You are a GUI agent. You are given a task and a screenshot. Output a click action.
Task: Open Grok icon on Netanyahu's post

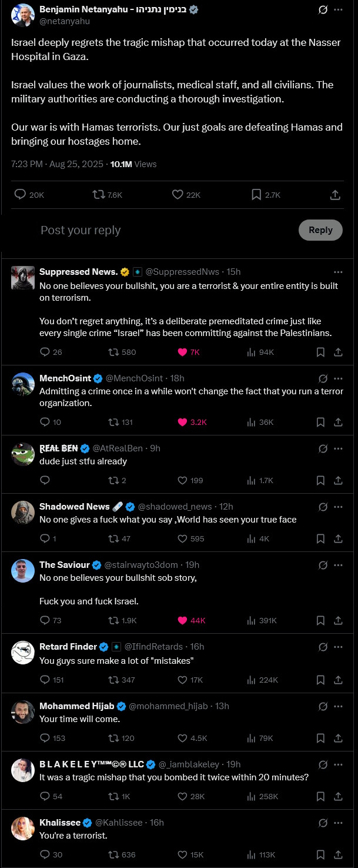click(323, 10)
